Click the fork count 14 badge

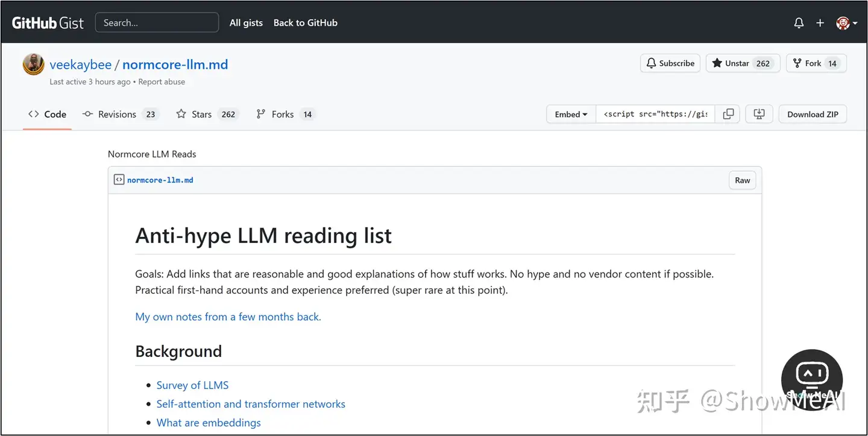coord(832,63)
